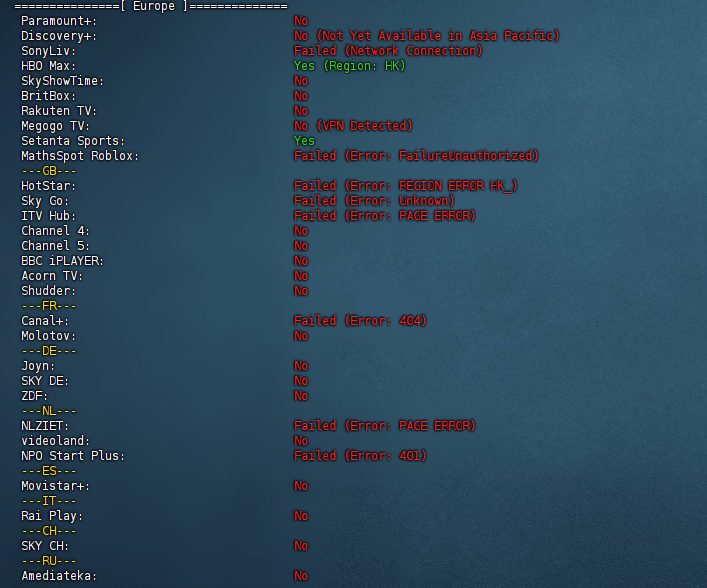707x588 pixels.
Task: Select the HotStar REGION ERROR HK_ text
Action: 405,186
